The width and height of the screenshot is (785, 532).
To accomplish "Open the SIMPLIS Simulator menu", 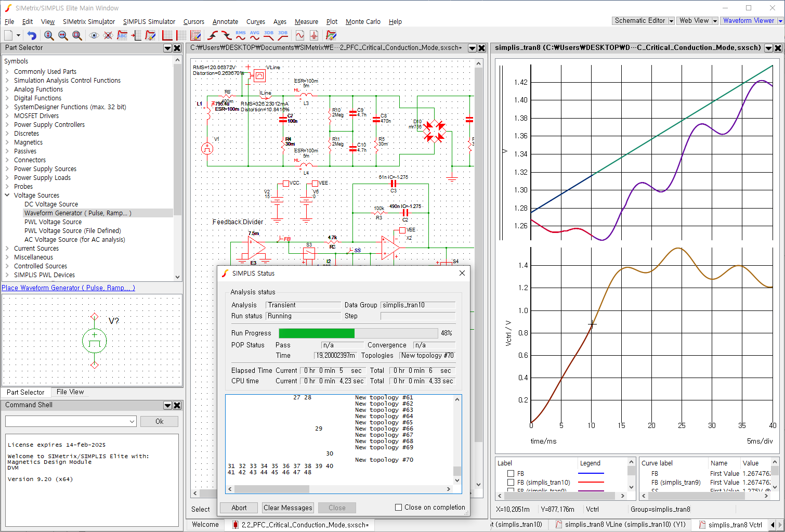I will coord(149,21).
